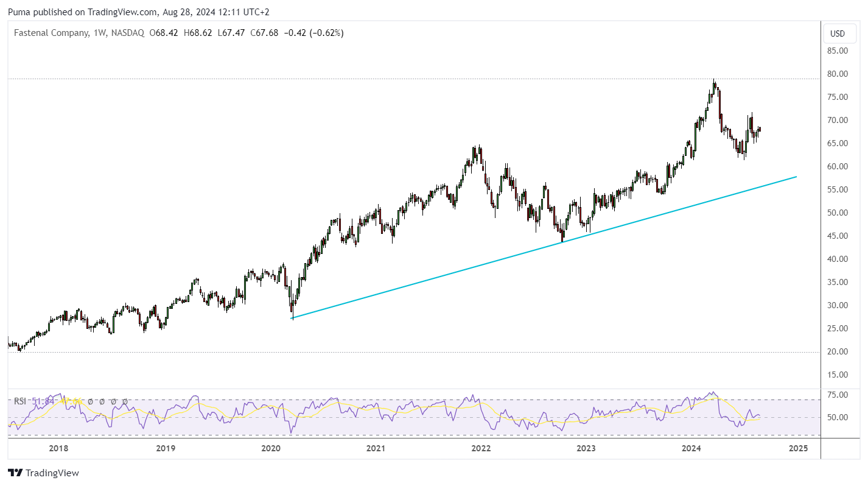Select the 2020 label on time axis
The image size is (868, 486).
coord(271,448)
